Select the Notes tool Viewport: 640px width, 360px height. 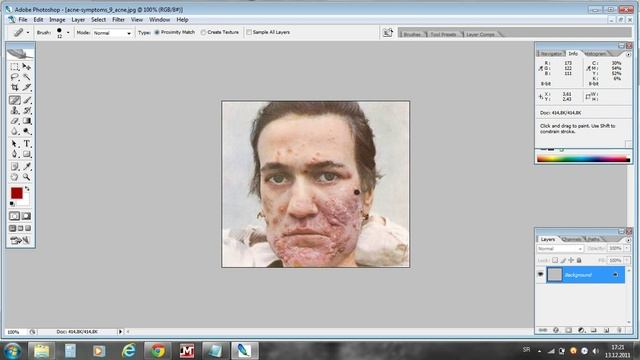[14, 167]
